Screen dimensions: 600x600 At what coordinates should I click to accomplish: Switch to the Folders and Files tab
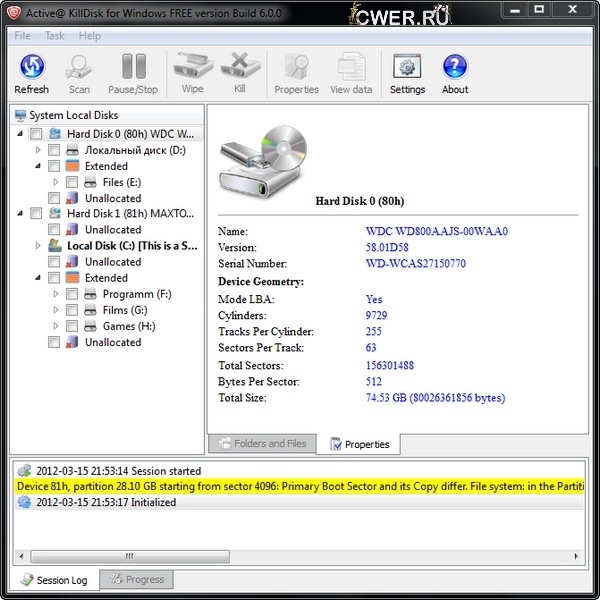[261, 443]
